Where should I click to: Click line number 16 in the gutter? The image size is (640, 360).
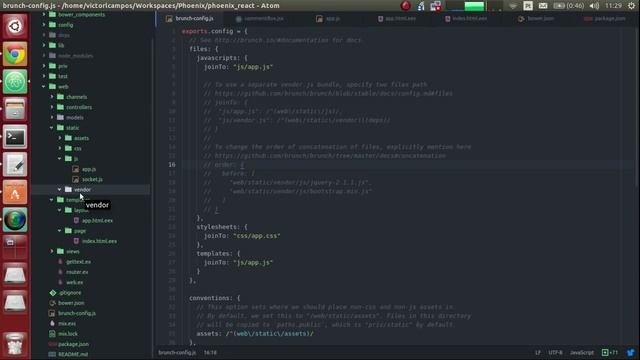point(172,164)
